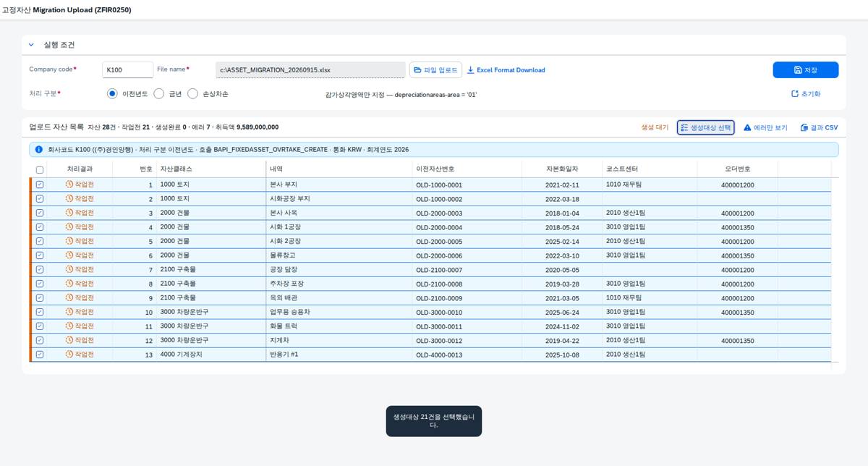Export 결과 CSV
This screenshot has height=466, width=868.
click(x=819, y=127)
